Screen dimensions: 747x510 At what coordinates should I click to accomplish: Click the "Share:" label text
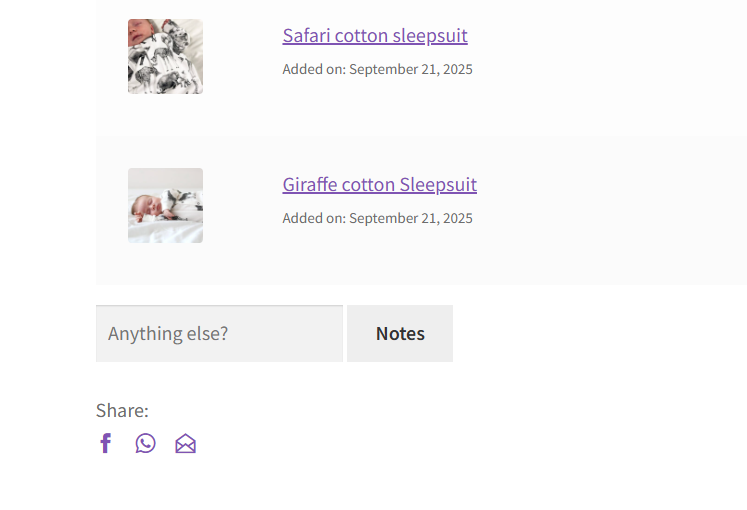point(122,411)
